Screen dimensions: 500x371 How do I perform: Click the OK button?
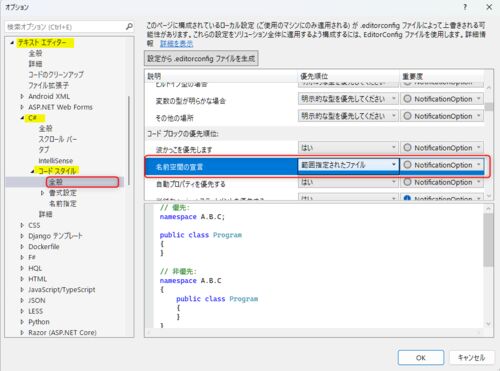coord(421,358)
